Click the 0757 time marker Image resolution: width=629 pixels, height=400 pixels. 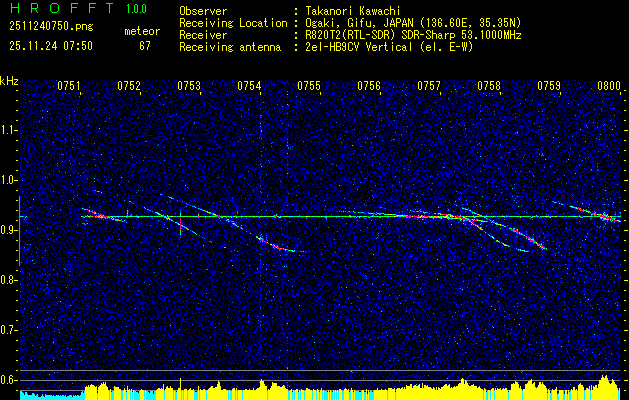tap(429, 86)
